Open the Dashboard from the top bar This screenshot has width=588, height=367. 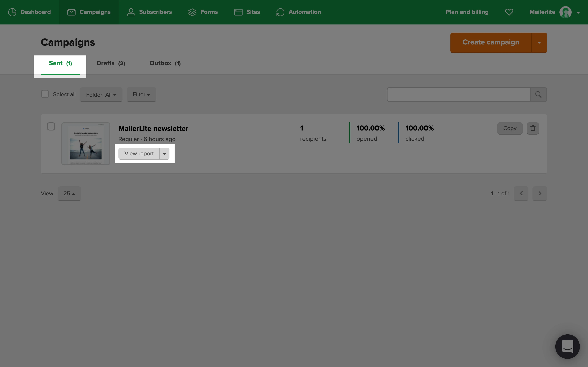[x=29, y=12]
